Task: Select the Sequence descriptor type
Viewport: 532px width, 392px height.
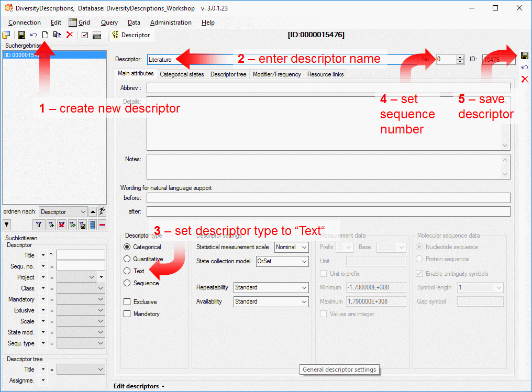Action: pos(127,283)
